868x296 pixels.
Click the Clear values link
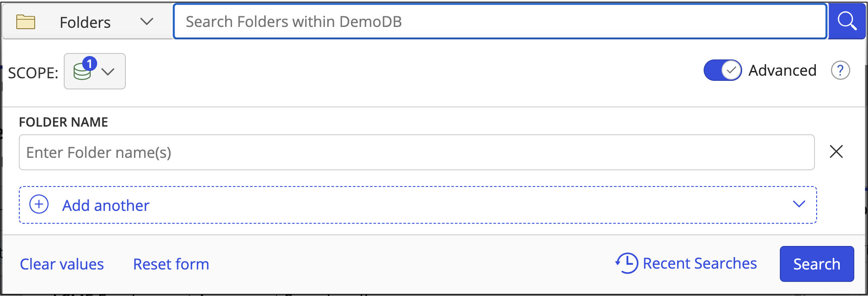[x=62, y=264]
